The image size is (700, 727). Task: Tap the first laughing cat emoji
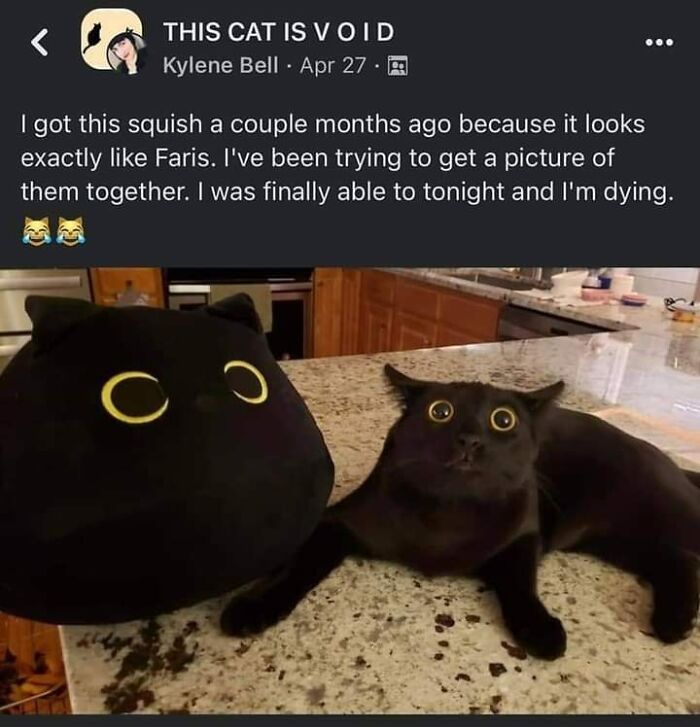pos(36,230)
